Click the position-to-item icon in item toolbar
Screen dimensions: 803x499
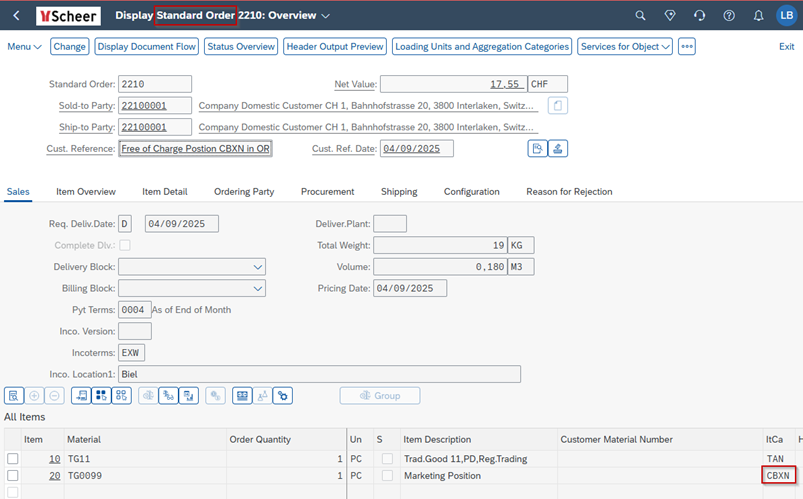[81, 396]
